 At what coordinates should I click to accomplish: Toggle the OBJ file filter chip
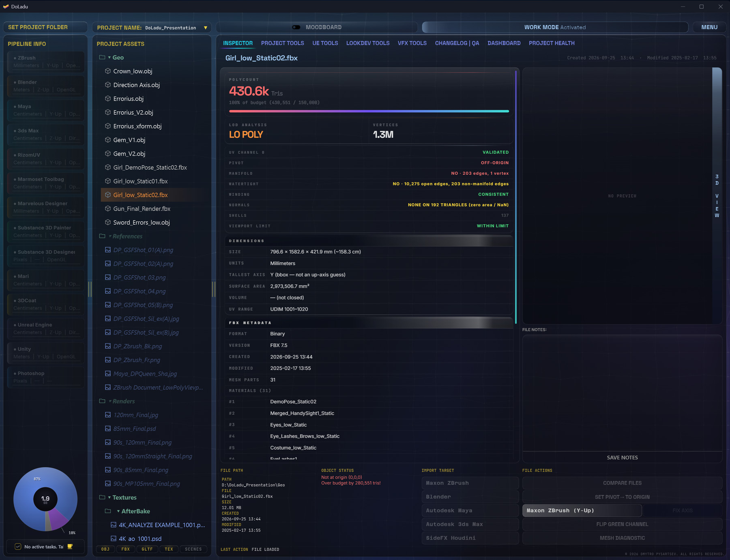click(105, 549)
